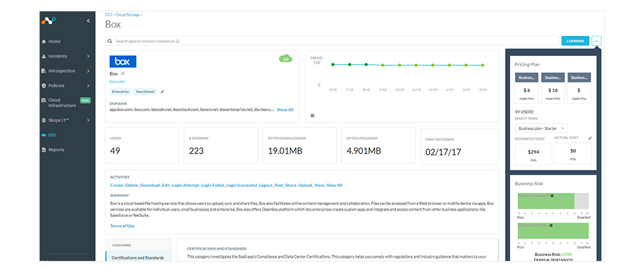
Task: Click the COMPARE button
Action: (x=575, y=41)
